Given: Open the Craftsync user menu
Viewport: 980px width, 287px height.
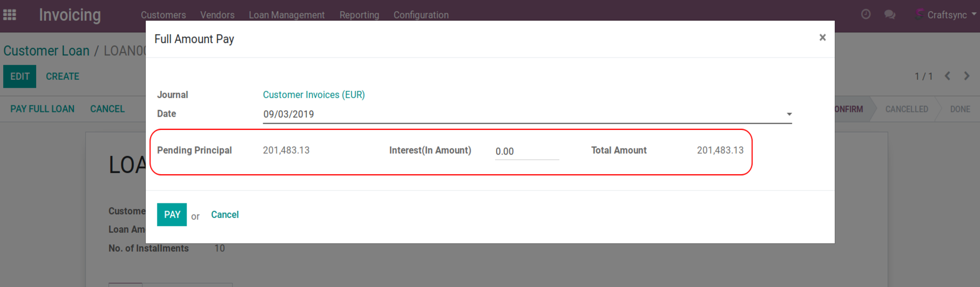Looking at the screenshot, I should pos(947,15).
